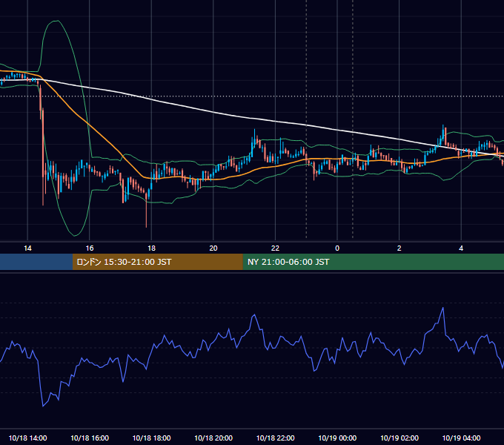
Task: Click the NY session bar 21:00-06:00 JST
Action: [373, 262]
